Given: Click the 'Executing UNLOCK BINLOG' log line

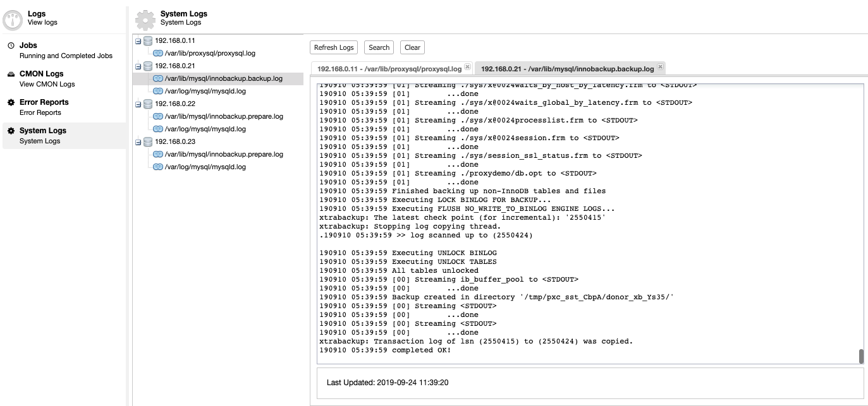Looking at the screenshot, I should (408, 253).
